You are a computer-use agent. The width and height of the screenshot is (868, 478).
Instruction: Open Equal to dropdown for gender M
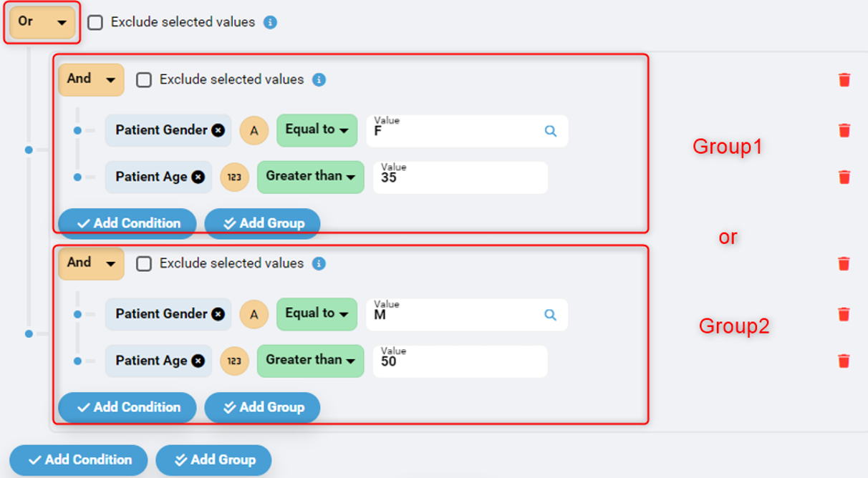[317, 314]
